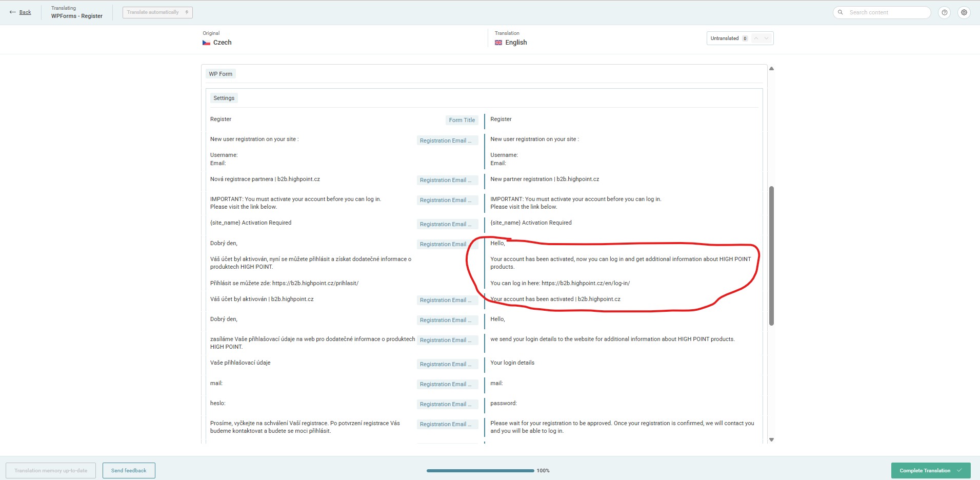
Task: Click Registration Email tag for 'heslo:' row
Action: 447,404
